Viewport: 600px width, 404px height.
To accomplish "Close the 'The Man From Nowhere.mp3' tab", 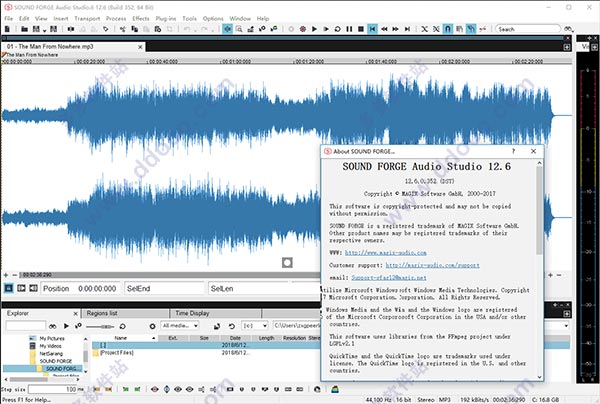I will tap(140, 47).
